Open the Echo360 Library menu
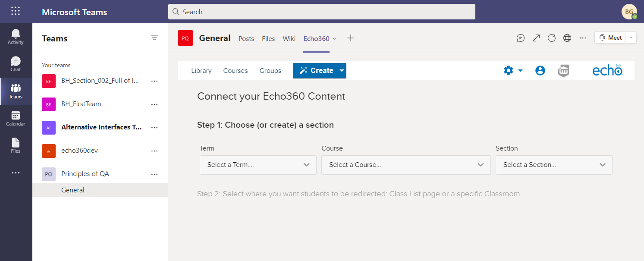Screen dimensions: 644x261 point(201,71)
